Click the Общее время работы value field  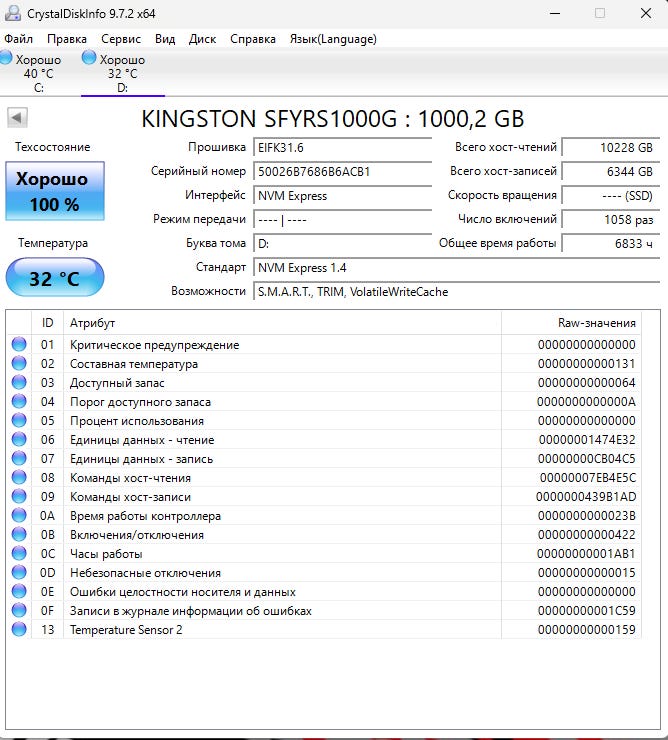coord(609,243)
